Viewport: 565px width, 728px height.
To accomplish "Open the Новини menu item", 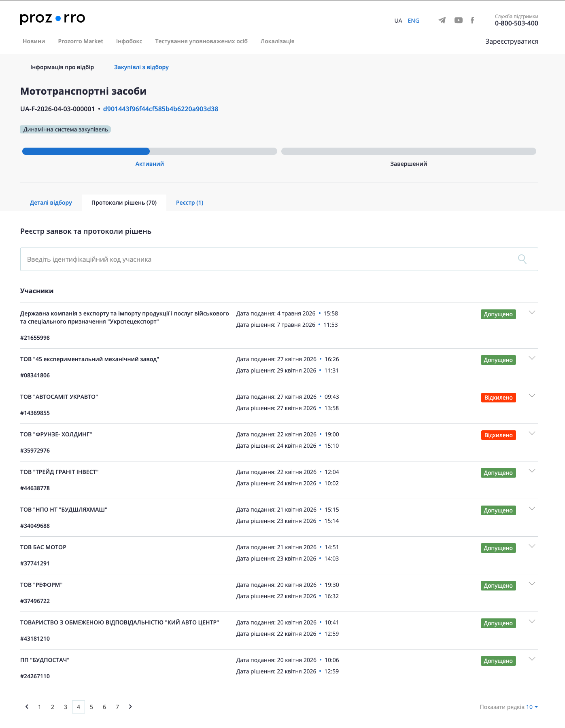I will coord(34,41).
